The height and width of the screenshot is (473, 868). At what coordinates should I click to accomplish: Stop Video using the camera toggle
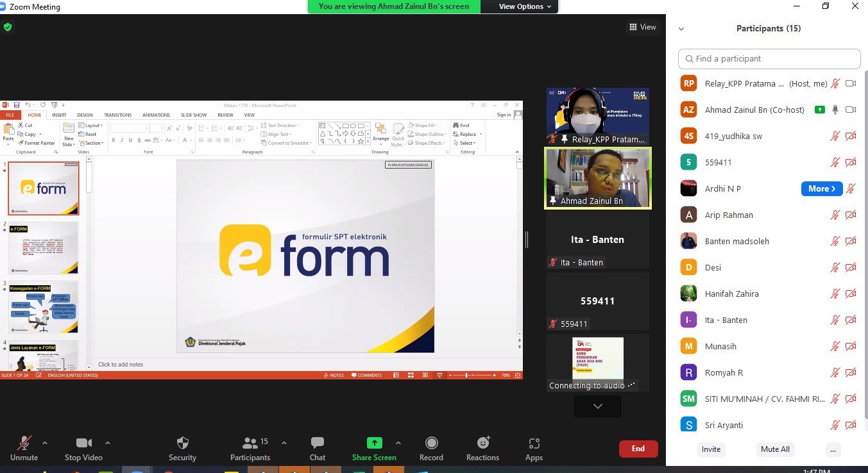(x=83, y=444)
